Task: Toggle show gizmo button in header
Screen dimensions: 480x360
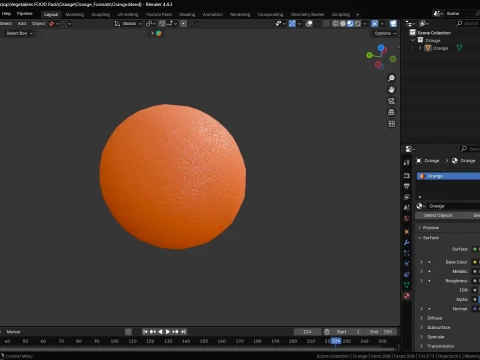Action: click(292, 23)
